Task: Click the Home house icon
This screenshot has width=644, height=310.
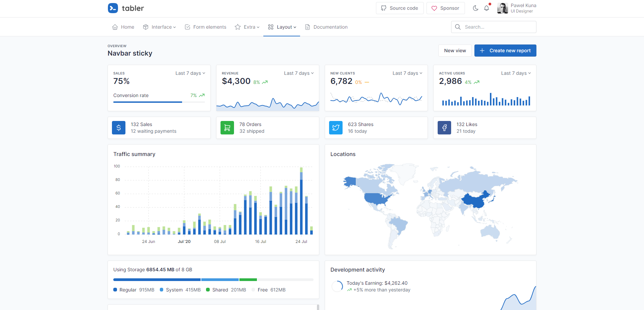Action: coord(115,27)
